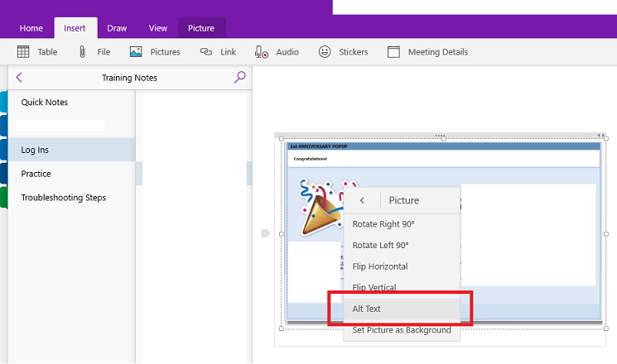
Task: Choose the Pictures label in the ribbon
Action: (x=166, y=52)
